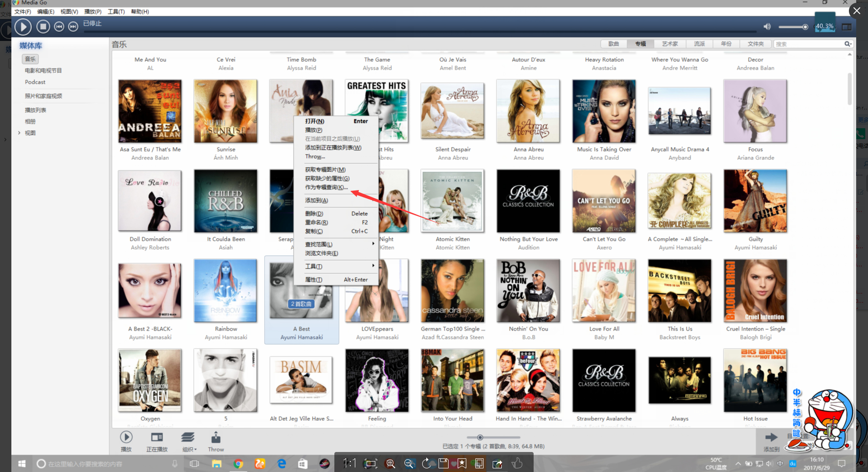The image size is (868, 472).
Task: Open 播放列表 in the sidebar
Action: coord(35,110)
